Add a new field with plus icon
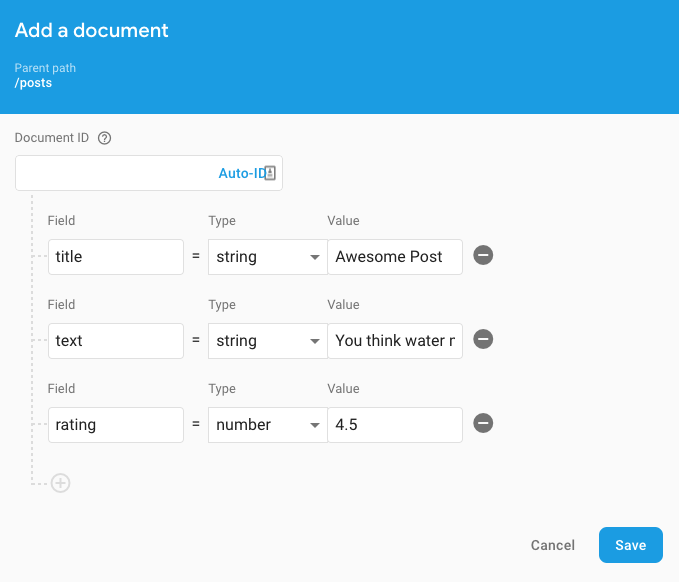The height and width of the screenshot is (582, 679). point(61,483)
